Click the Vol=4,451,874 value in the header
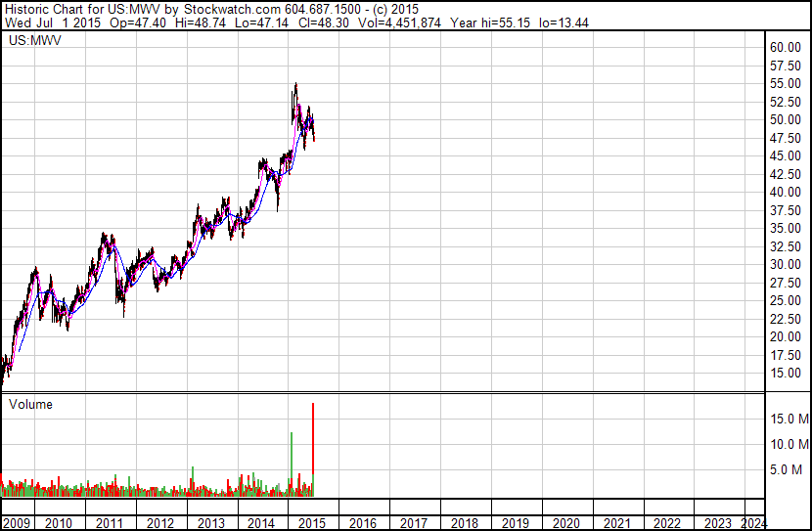This screenshot has height=531, width=812. coord(399,22)
